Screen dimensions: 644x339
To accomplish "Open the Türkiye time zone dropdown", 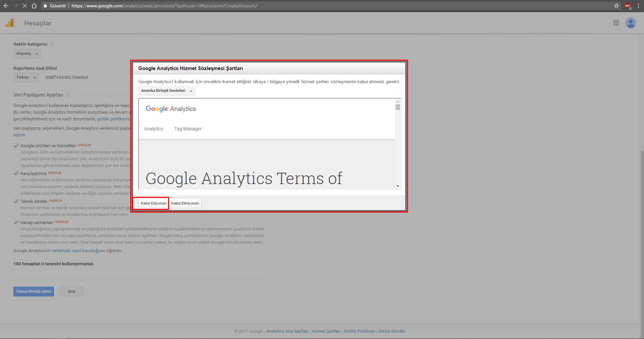I will 26,77.
